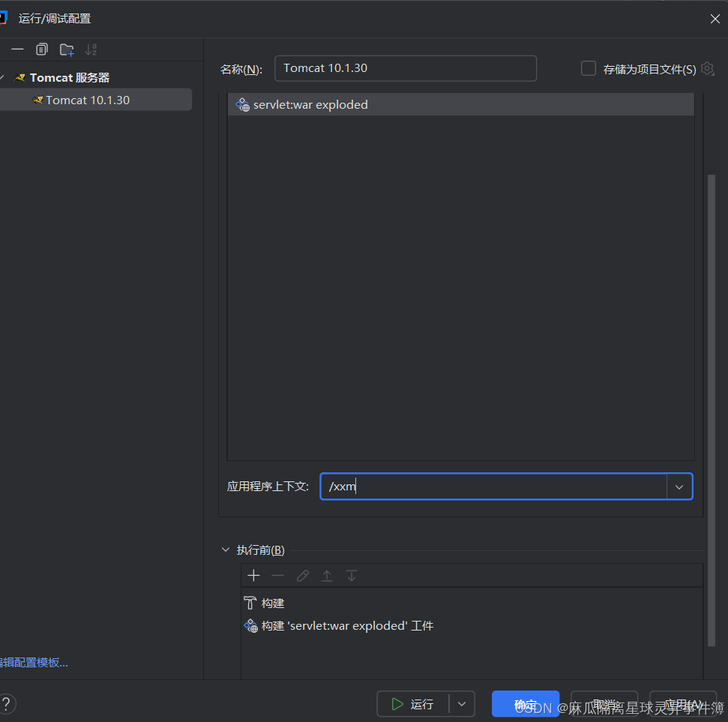The image size is (728, 722).
Task: Add a new before-launch task
Action: [x=253, y=576]
